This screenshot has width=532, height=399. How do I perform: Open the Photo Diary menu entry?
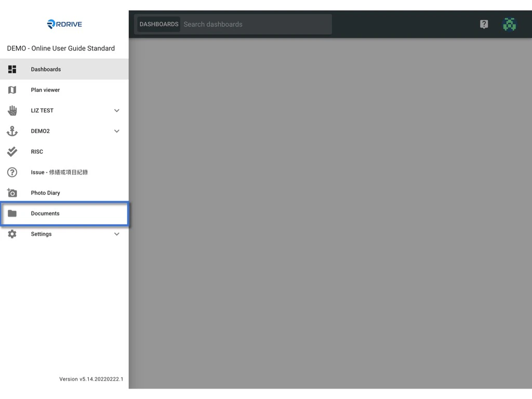45,193
